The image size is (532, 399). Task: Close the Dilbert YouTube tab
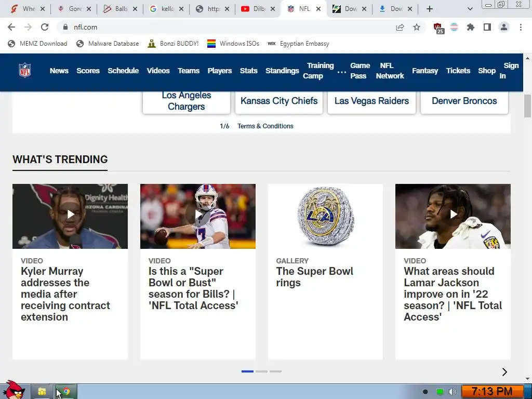272,9
